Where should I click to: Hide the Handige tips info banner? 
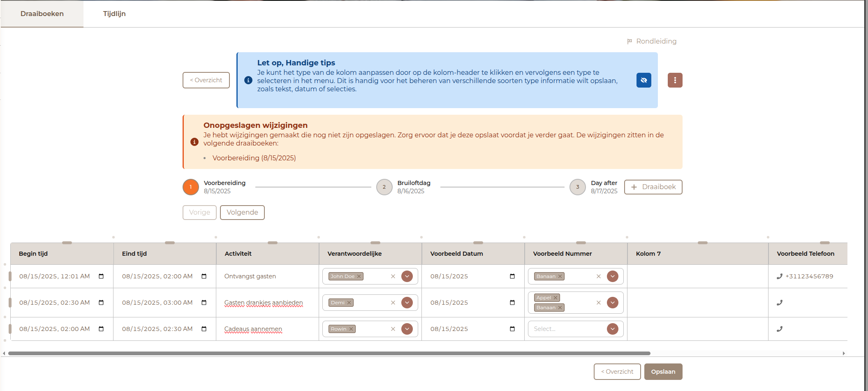[x=643, y=80]
